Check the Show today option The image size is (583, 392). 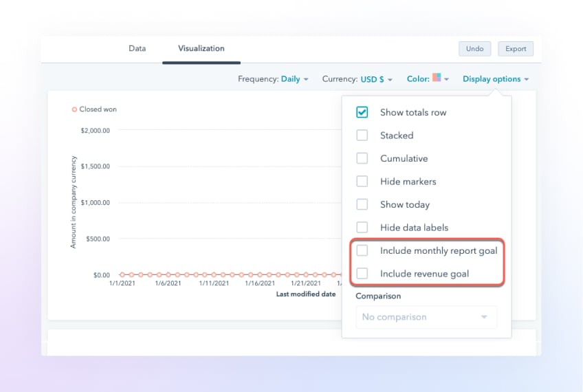click(x=362, y=205)
